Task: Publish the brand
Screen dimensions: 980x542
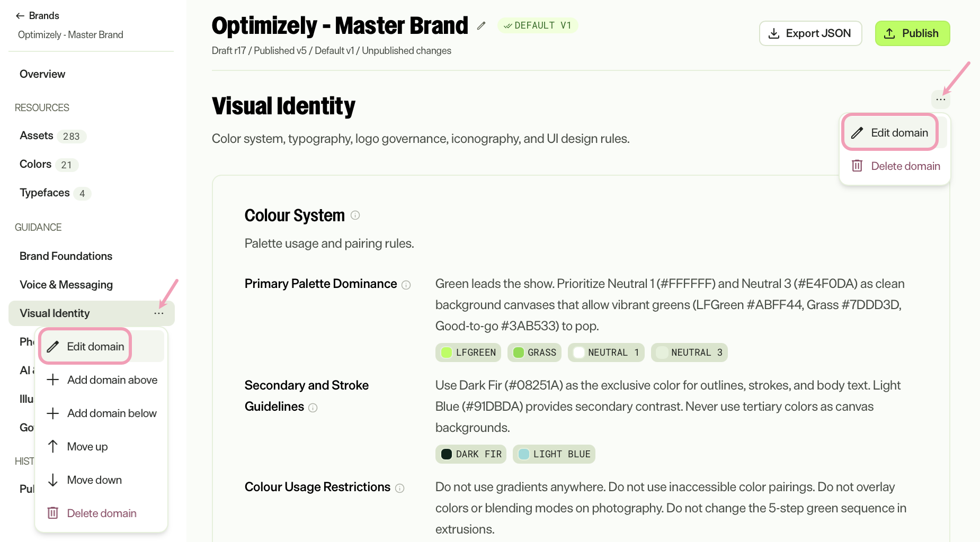Action: click(x=912, y=33)
